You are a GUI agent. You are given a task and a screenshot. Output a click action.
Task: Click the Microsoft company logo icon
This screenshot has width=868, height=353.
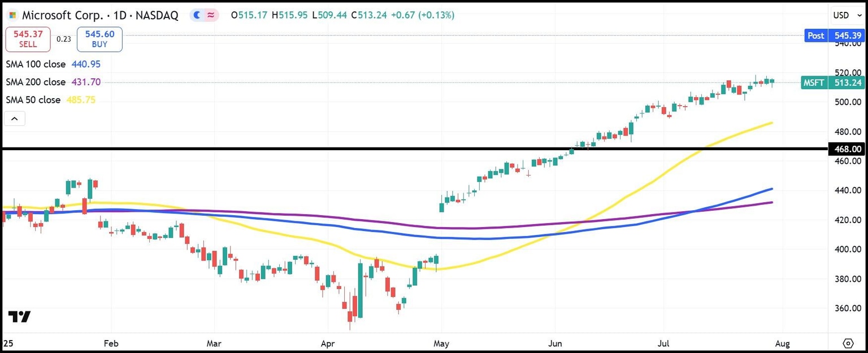[x=13, y=15]
